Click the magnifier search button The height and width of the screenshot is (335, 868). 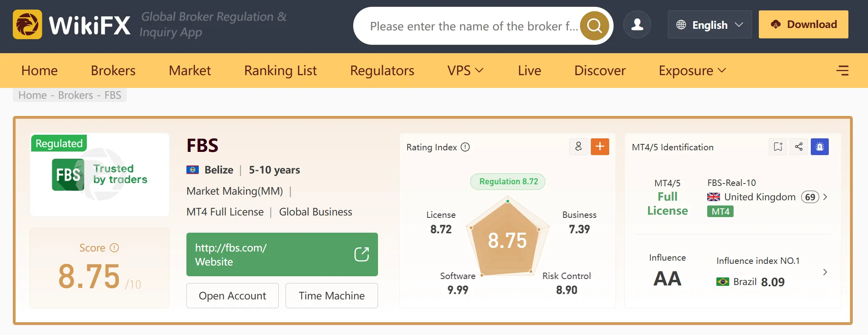pos(594,26)
